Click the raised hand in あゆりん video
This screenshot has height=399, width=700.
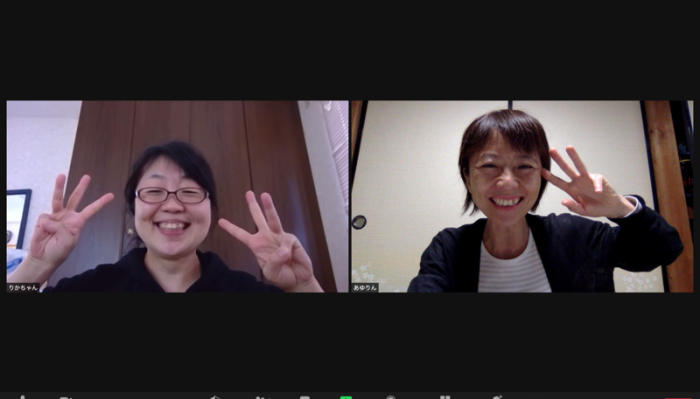(x=585, y=183)
